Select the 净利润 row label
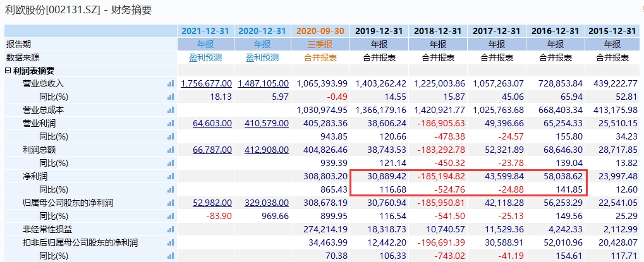Image resolution: width=644 pixels, height=262 pixels. coord(35,177)
